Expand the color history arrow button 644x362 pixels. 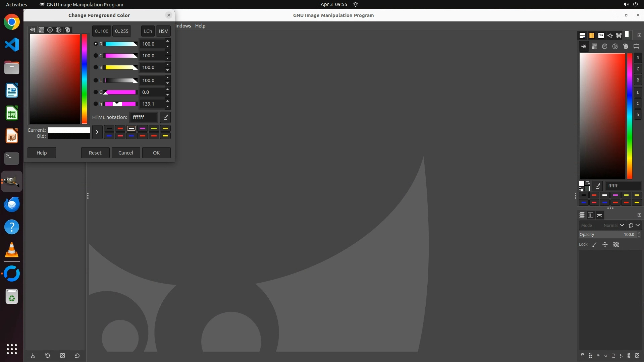pos(97,132)
